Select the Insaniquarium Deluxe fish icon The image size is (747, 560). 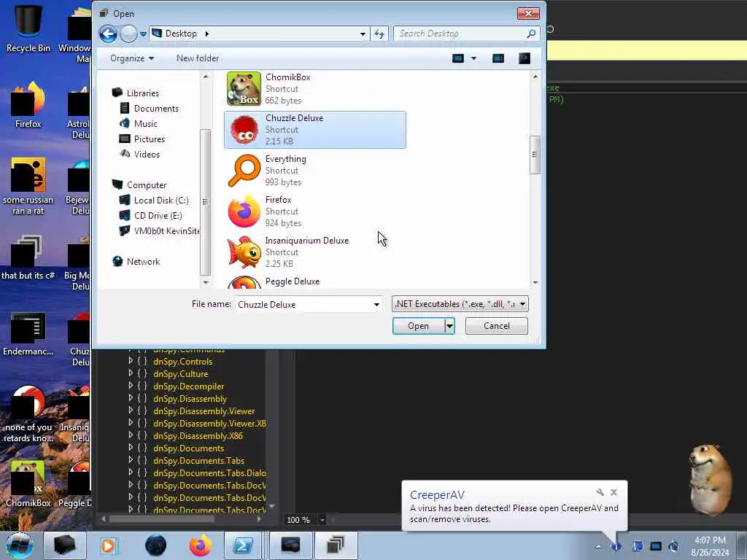coord(244,252)
